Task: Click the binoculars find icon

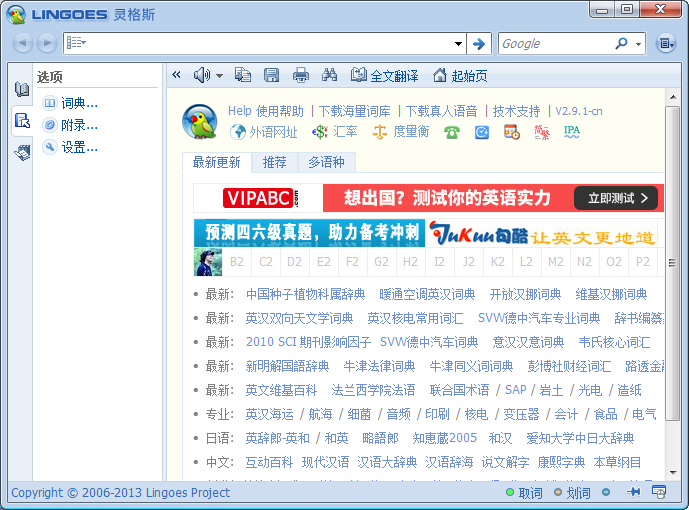Action: tap(329, 75)
